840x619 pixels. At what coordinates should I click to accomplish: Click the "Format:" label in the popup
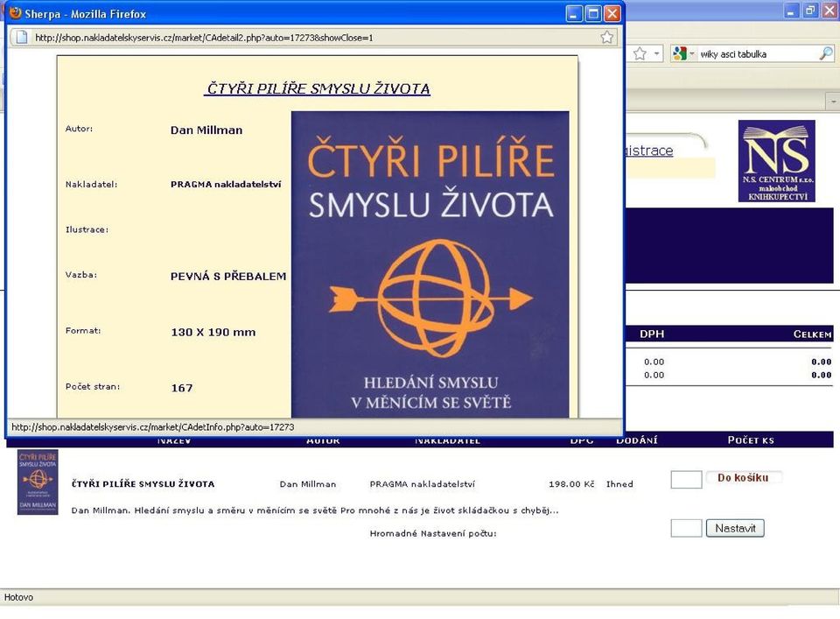(83, 331)
